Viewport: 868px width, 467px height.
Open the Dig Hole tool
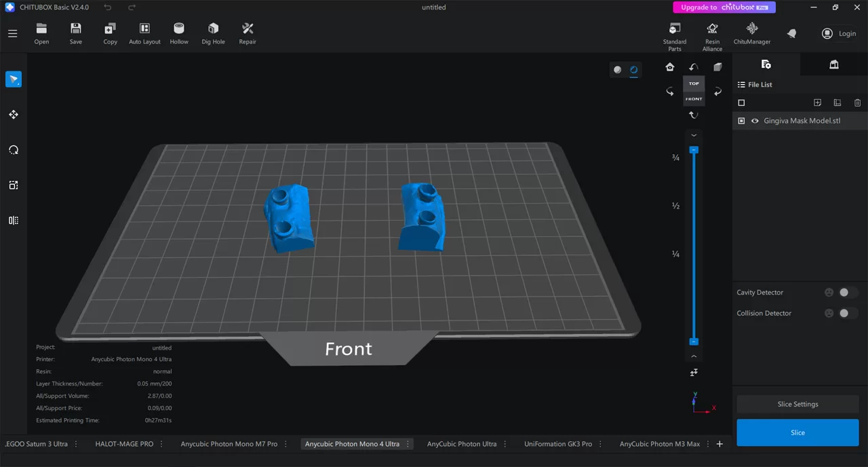point(213,32)
